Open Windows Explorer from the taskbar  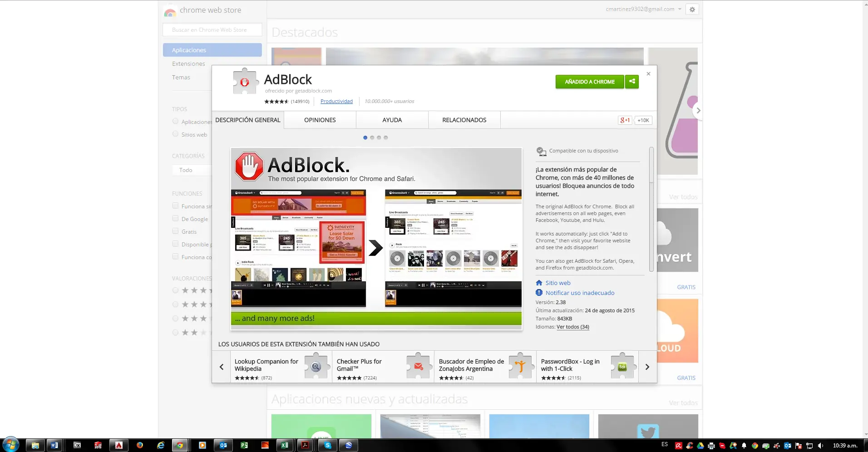(35, 445)
